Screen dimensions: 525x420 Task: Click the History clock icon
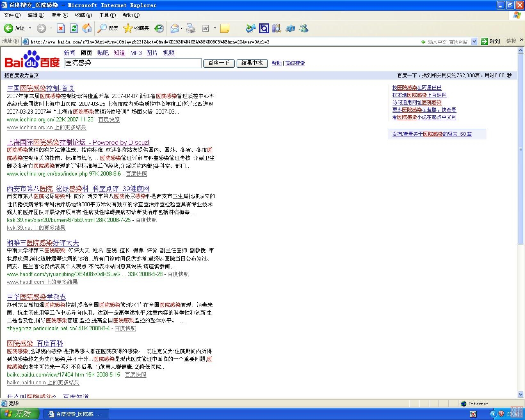(x=159, y=28)
